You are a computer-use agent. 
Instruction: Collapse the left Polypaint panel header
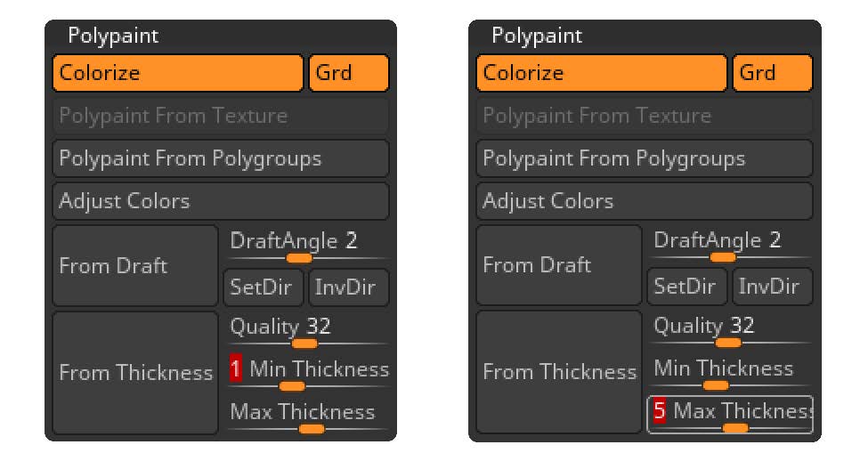[113, 36]
